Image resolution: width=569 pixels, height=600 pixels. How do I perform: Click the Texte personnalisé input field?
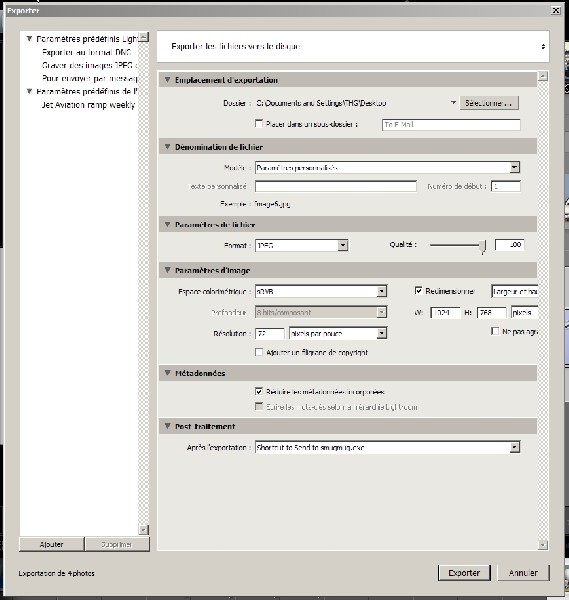[336, 186]
